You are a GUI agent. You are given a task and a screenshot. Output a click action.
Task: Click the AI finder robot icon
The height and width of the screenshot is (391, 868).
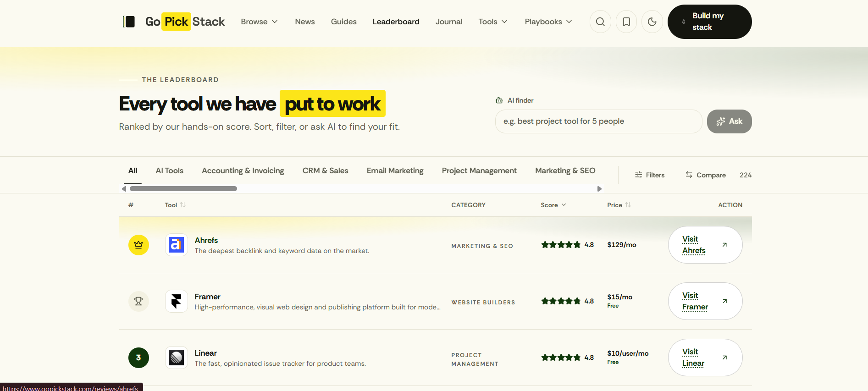click(x=499, y=100)
